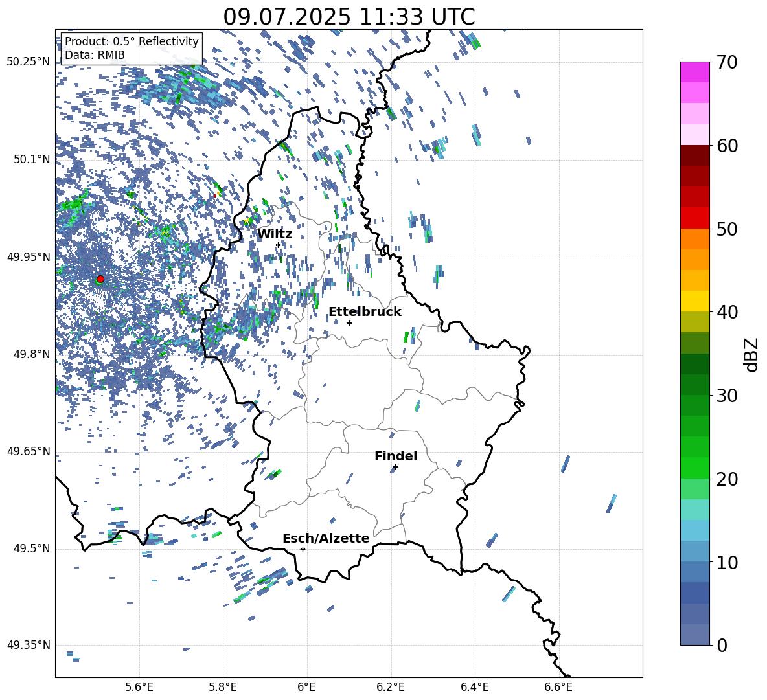767x700 pixels.
Task: Click the cross marker at Ettelbruck
Action: pyautogui.click(x=349, y=322)
